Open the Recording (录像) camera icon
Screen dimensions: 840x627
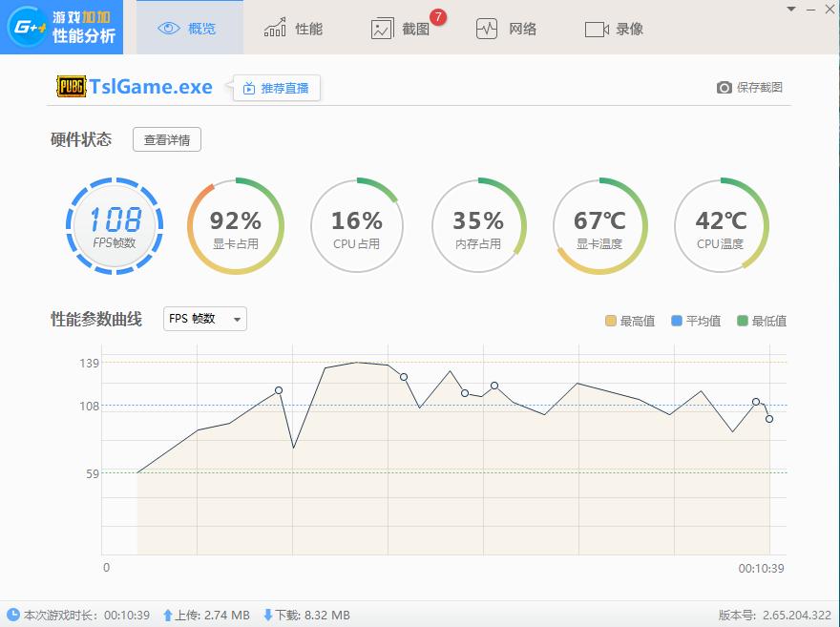[597, 28]
